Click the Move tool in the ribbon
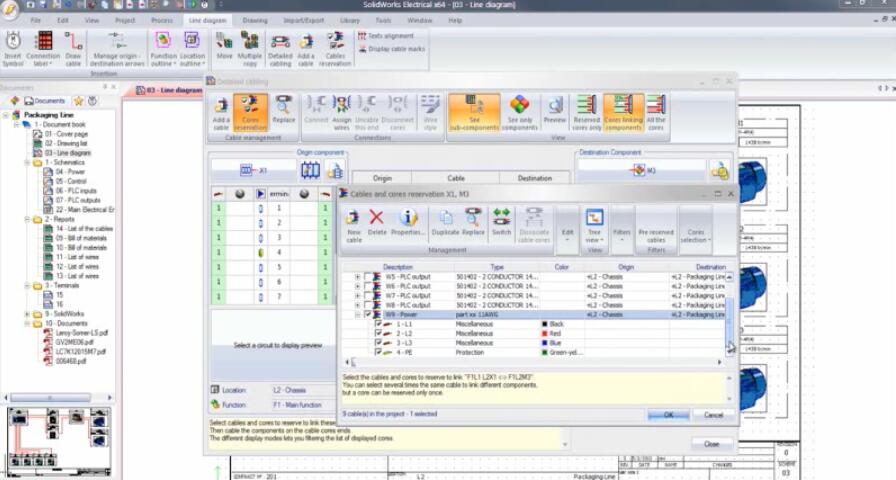 click(x=224, y=46)
